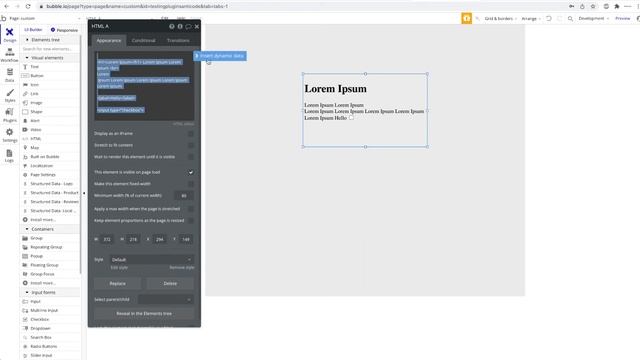Click the help icon in HTML A panel
640x360 pixels.
pyautogui.click(x=172, y=26)
